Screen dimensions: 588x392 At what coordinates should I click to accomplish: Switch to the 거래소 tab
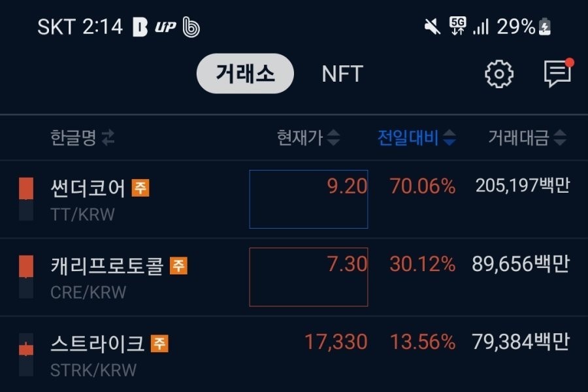tap(245, 74)
